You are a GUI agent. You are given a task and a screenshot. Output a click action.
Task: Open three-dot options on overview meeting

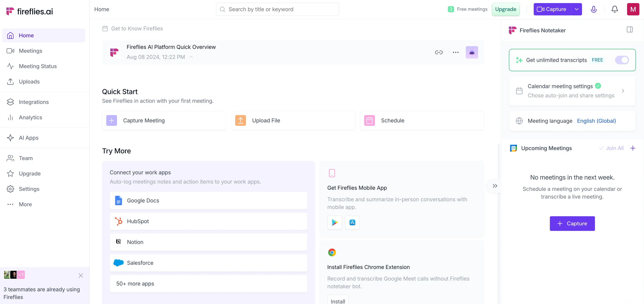pos(456,52)
